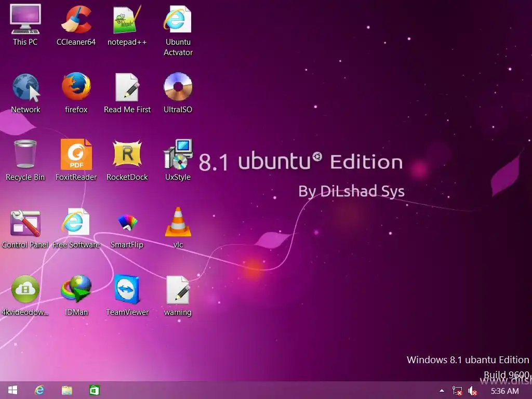Click the network status tray icon
The image size is (532, 399).
pos(457,391)
